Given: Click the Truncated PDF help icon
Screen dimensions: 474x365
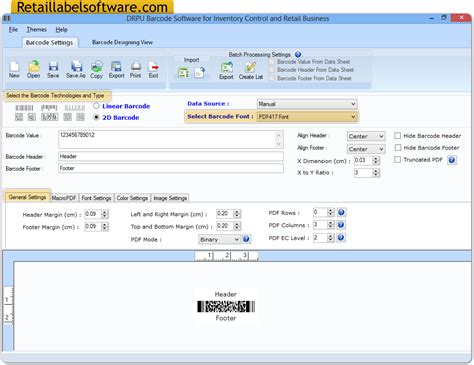Looking at the screenshot, I should [452, 160].
